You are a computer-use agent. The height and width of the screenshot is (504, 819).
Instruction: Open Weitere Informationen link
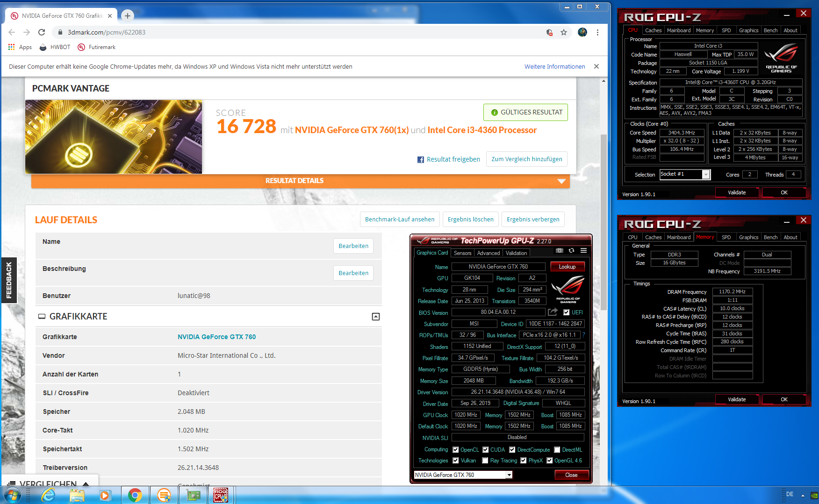(x=554, y=66)
